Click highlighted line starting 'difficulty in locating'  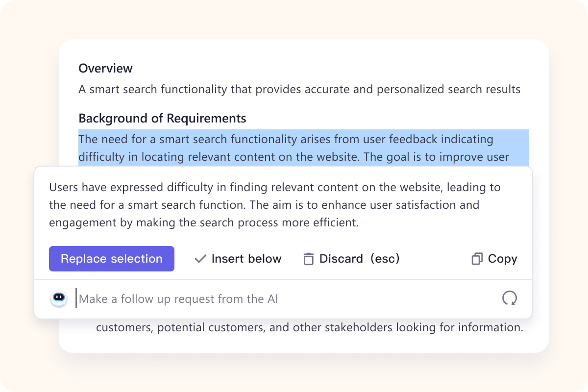pos(294,157)
